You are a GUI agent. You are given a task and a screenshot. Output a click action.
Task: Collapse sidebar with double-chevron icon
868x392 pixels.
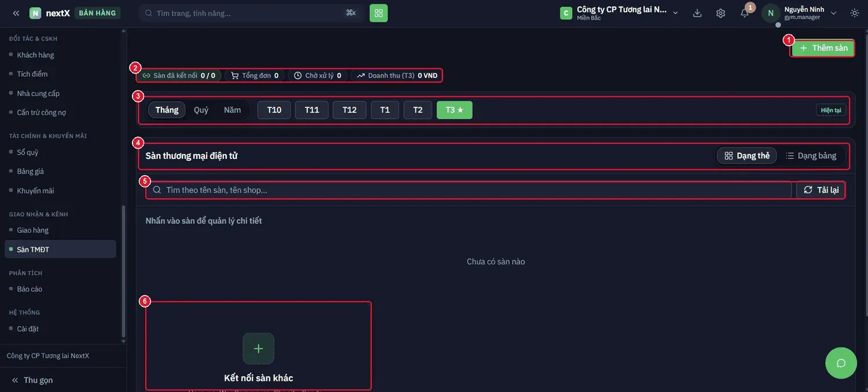tap(16, 13)
